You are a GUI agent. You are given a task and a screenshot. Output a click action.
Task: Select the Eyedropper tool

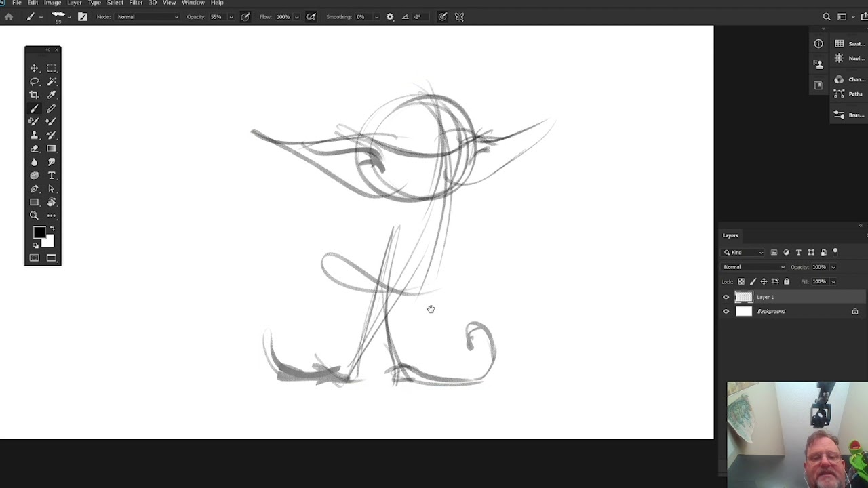[52, 95]
